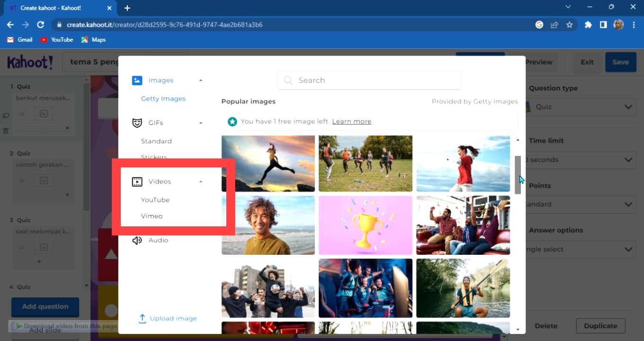The height and width of the screenshot is (341, 644).
Task: Click the Share page icon
Action: (555, 25)
